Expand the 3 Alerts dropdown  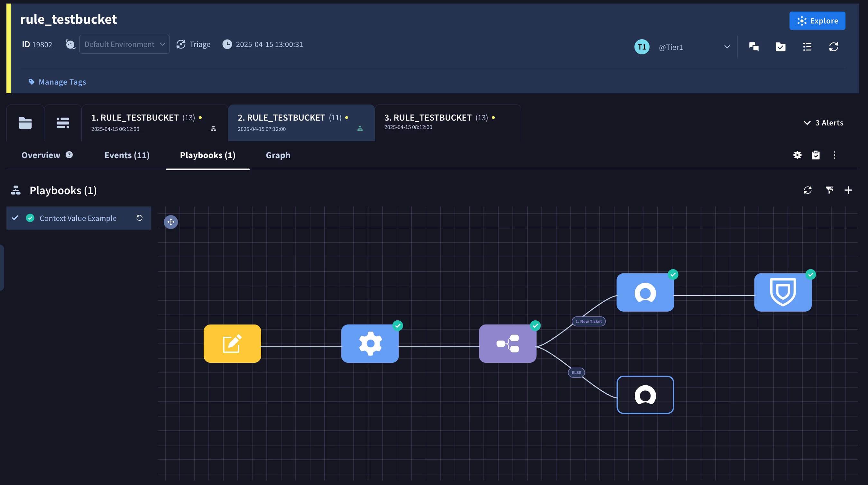824,123
